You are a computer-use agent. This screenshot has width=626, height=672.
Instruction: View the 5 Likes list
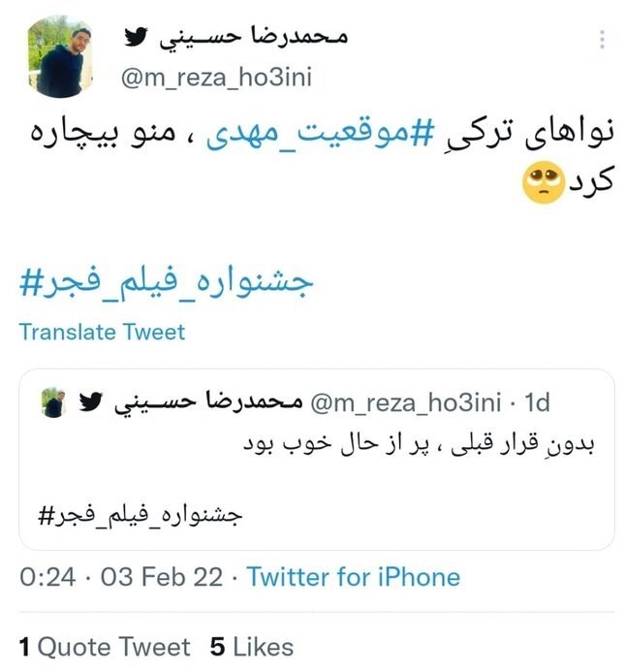(x=252, y=647)
